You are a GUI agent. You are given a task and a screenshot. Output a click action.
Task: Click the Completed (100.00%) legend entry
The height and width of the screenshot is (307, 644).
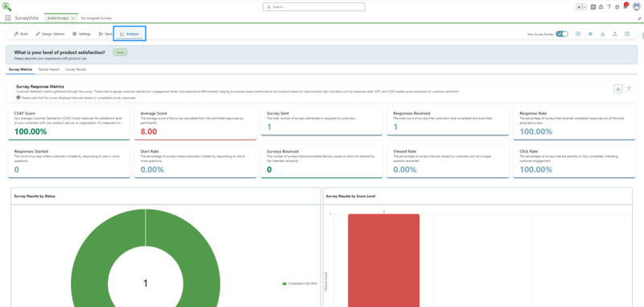300,284
